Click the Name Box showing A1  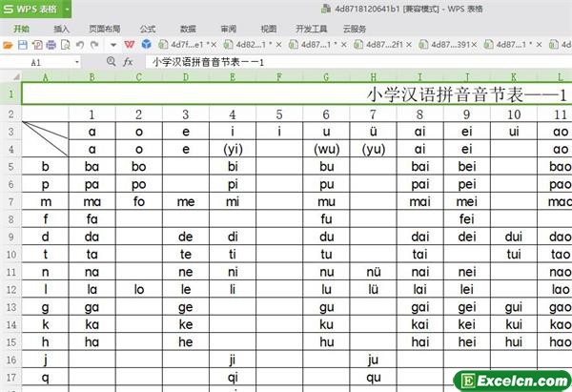coord(36,62)
